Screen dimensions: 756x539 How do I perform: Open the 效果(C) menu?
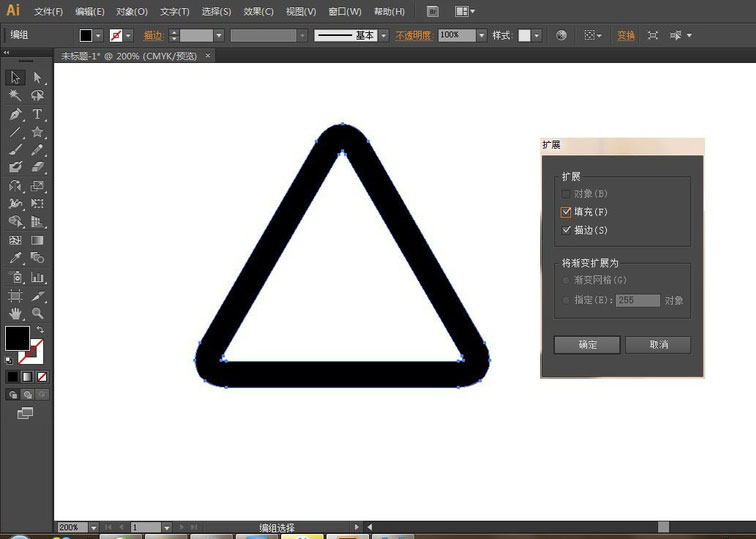(258, 12)
